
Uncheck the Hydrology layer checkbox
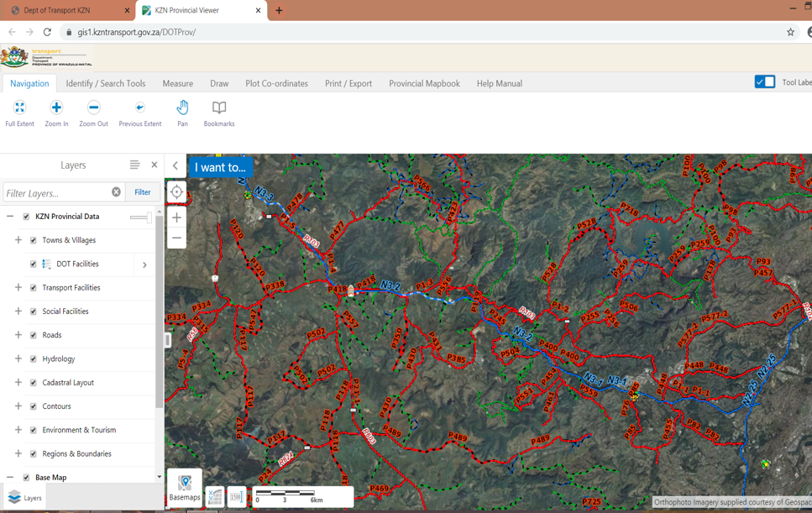[34, 359]
